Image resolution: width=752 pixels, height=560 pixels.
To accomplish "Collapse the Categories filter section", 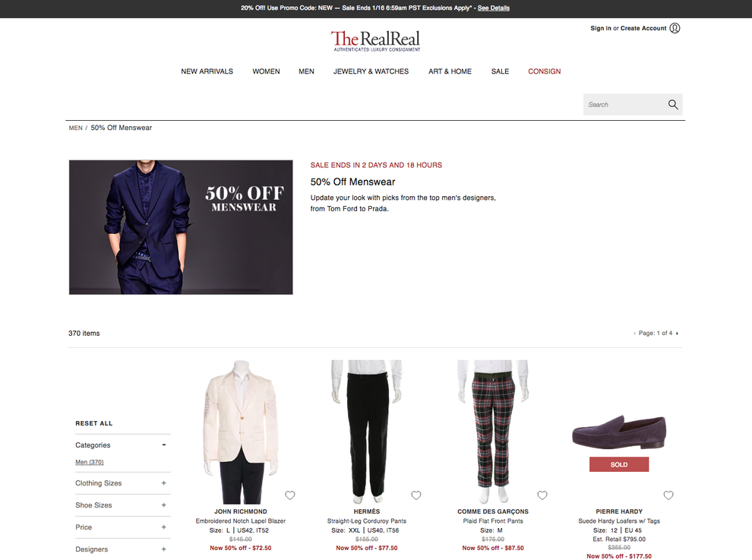I will tap(163, 445).
